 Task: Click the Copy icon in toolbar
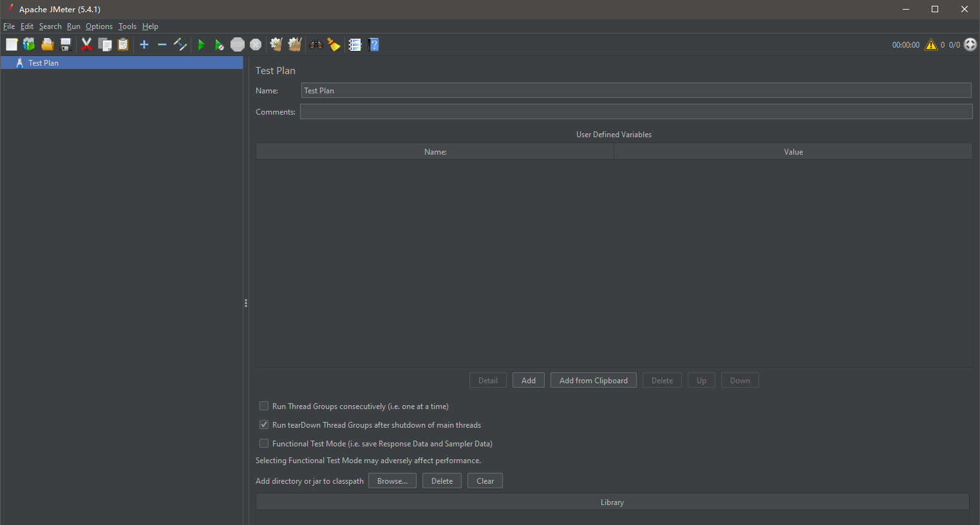pos(105,44)
